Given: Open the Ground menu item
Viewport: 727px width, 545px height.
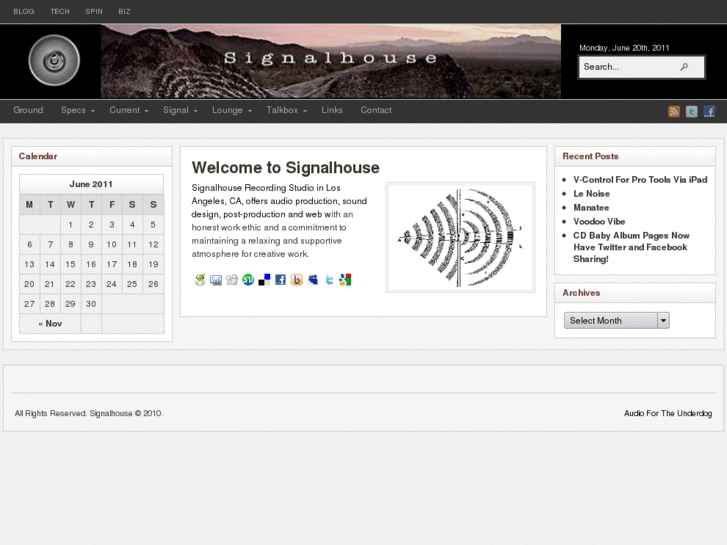Looking at the screenshot, I should point(28,110).
